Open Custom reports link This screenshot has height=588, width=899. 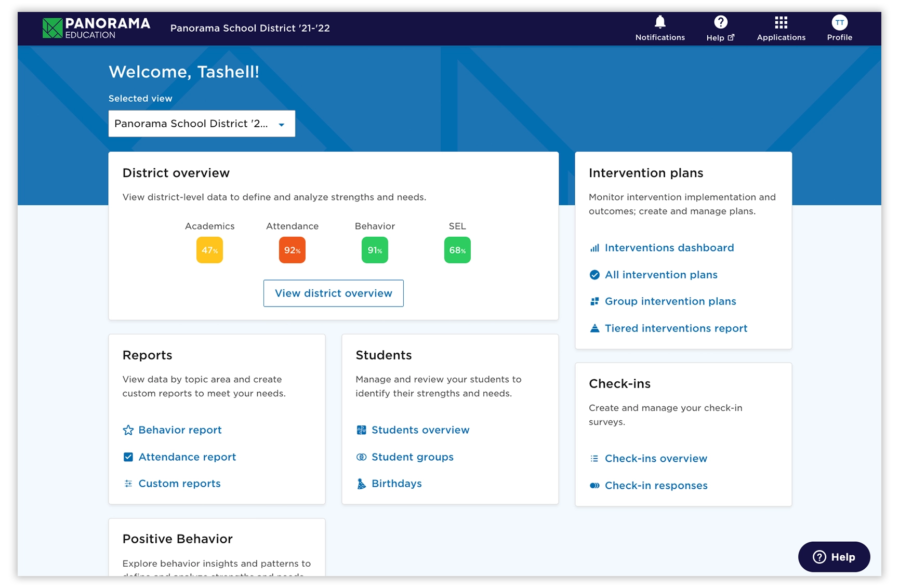pos(179,484)
